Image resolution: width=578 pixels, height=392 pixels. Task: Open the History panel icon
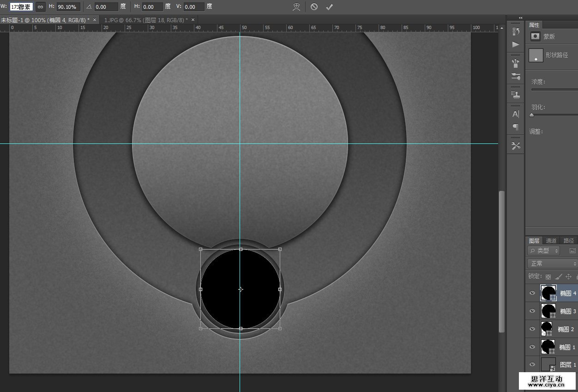pyautogui.click(x=516, y=31)
